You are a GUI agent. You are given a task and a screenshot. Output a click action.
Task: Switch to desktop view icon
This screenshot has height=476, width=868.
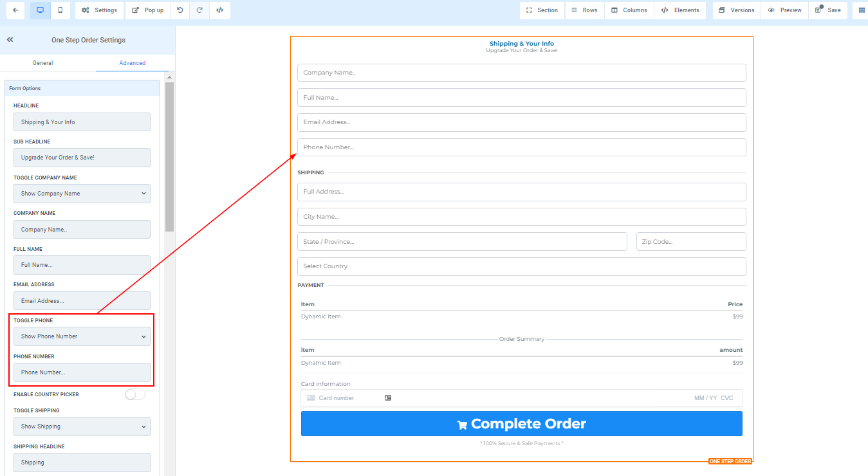coord(40,10)
